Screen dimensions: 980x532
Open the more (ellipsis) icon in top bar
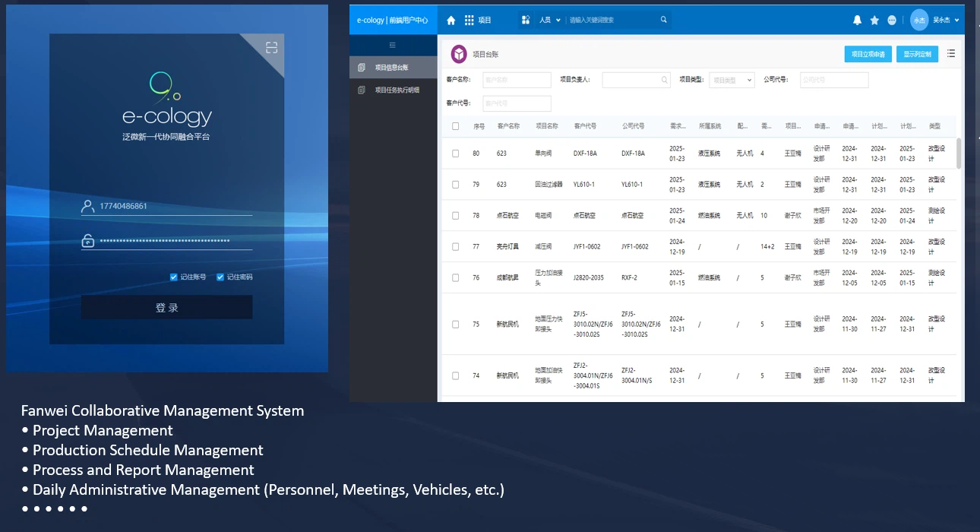tap(892, 20)
